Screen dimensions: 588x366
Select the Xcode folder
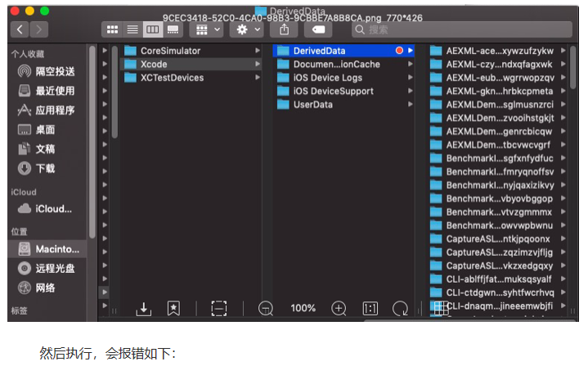[191, 64]
